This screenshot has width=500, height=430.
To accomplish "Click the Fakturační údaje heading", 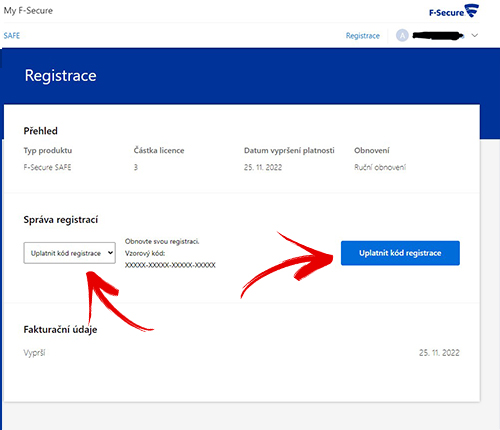I will (x=60, y=329).
